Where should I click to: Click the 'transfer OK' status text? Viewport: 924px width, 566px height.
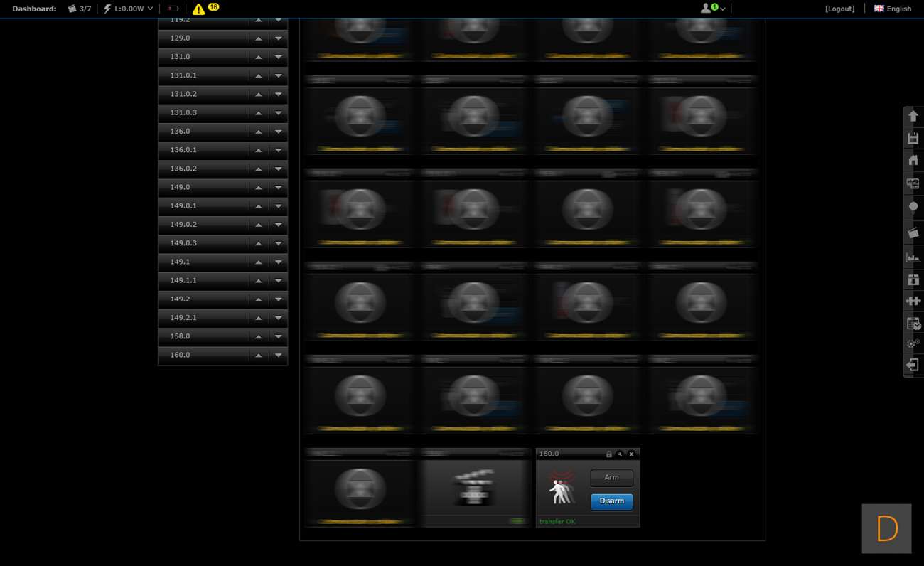coord(557,522)
